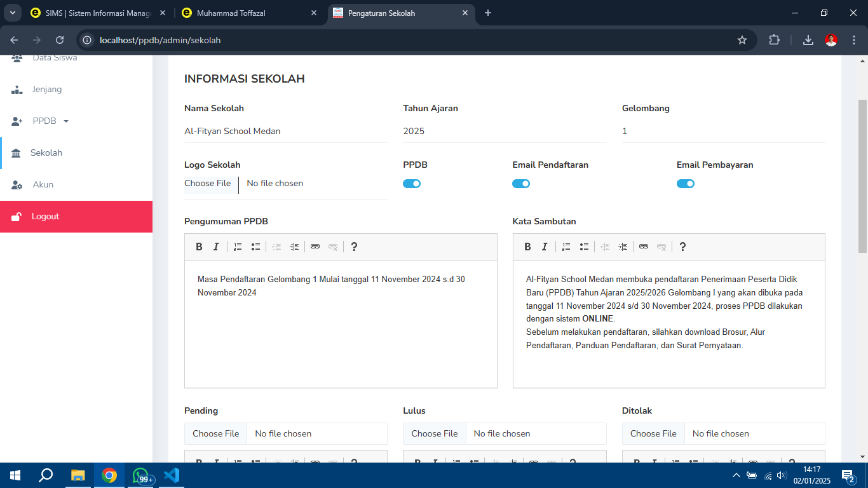Viewport: 868px width, 488px height.
Task: Open help icon in Pengumuman PPDB editor
Action: click(354, 247)
